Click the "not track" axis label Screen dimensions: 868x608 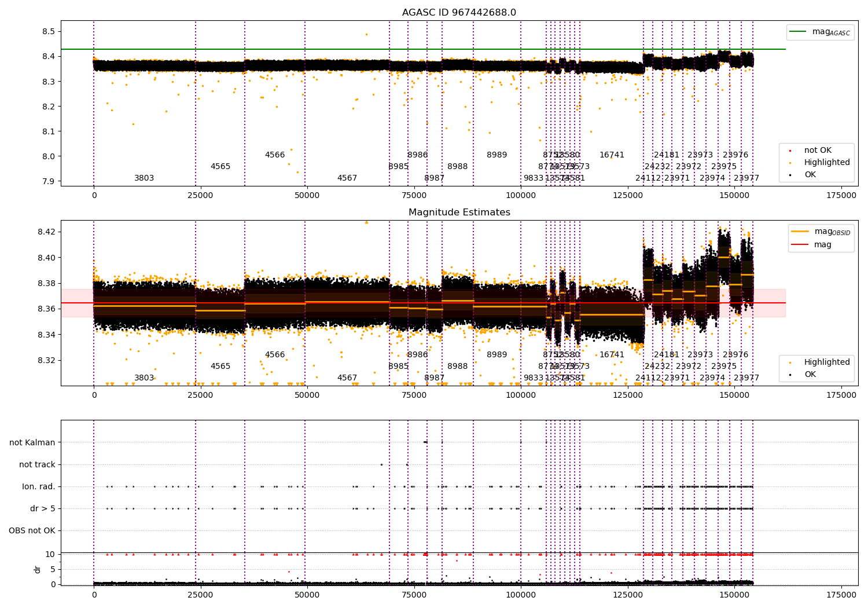click(37, 464)
